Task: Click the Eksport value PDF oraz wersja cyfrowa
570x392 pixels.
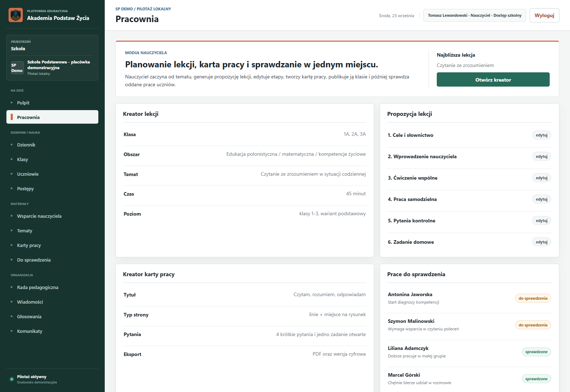Action: click(x=339, y=354)
